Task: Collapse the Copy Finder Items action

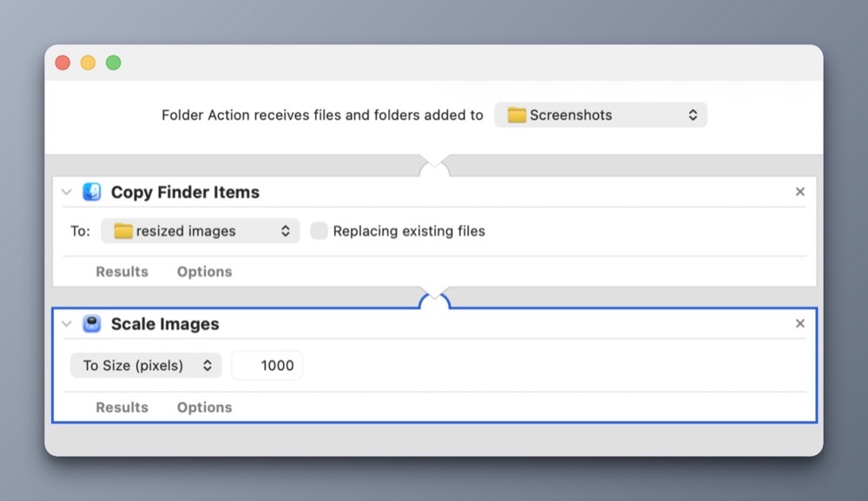Action: [x=67, y=192]
